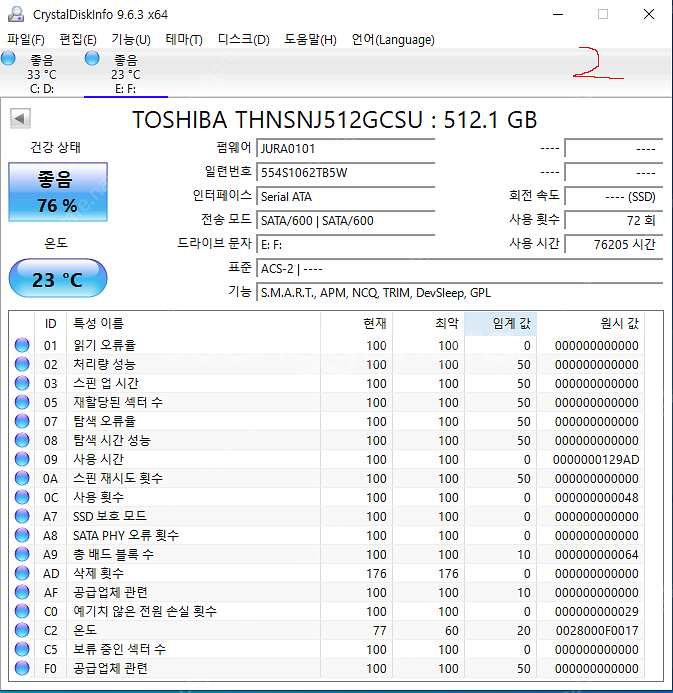Select raw value 000000000048 in 사용 횟수 row
The image size is (673, 693).
click(x=597, y=498)
